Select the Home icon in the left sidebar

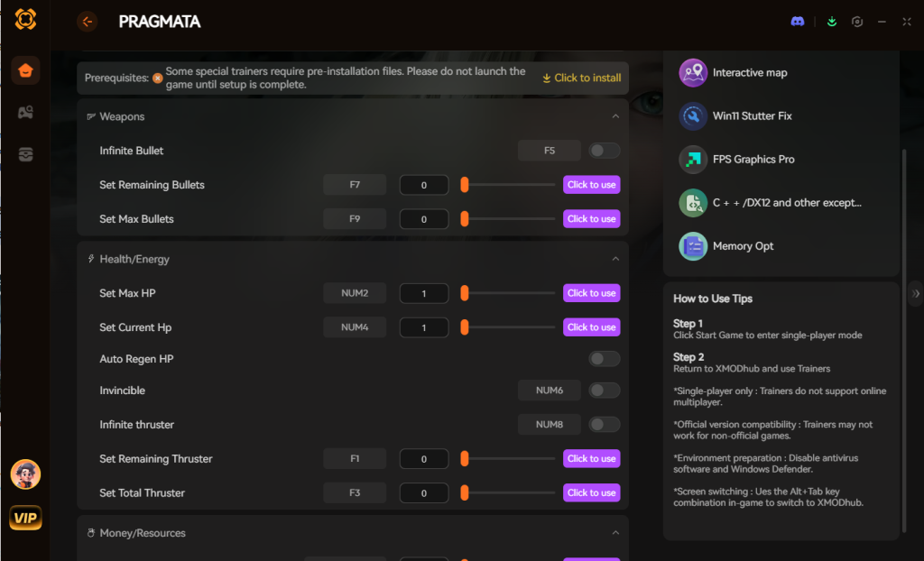[x=25, y=70]
